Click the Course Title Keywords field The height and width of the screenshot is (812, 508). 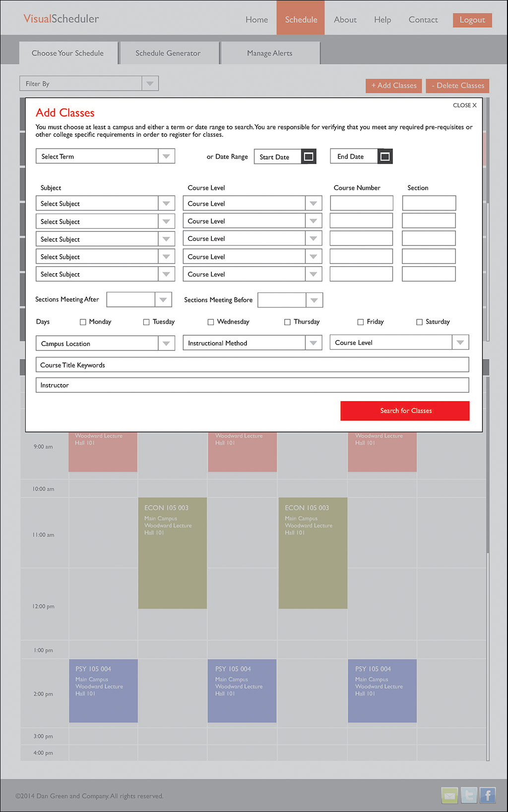click(252, 365)
